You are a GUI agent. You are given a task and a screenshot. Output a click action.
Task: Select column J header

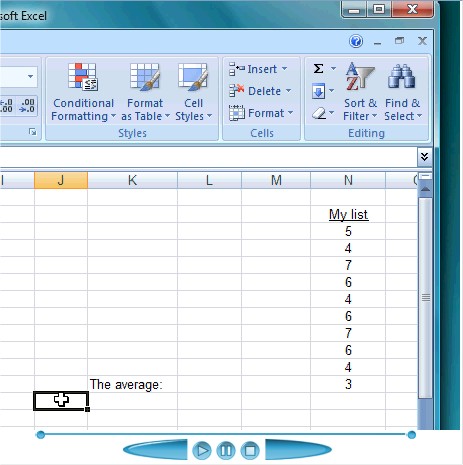[61, 180]
